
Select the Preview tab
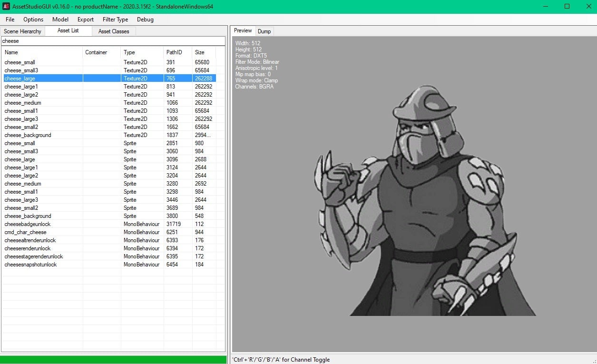(x=243, y=31)
